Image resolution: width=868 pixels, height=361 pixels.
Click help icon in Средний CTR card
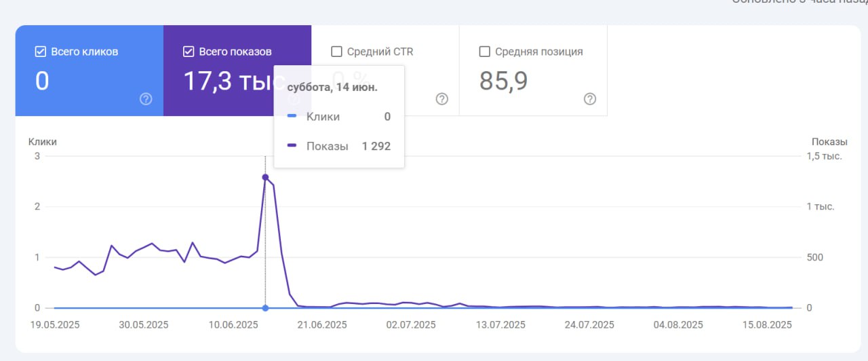coord(442,99)
